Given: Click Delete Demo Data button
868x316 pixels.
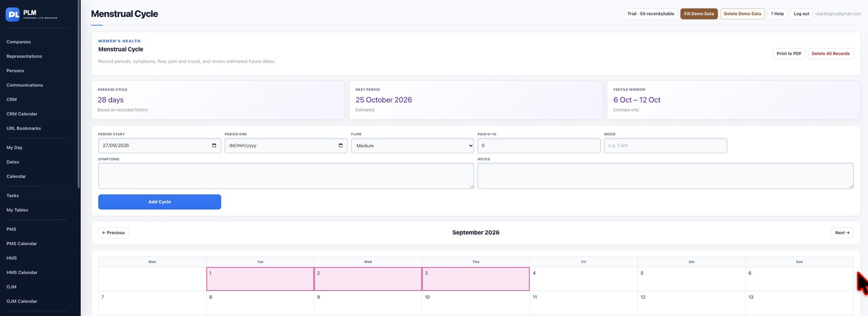Looking at the screenshot, I should coord(742,14).
